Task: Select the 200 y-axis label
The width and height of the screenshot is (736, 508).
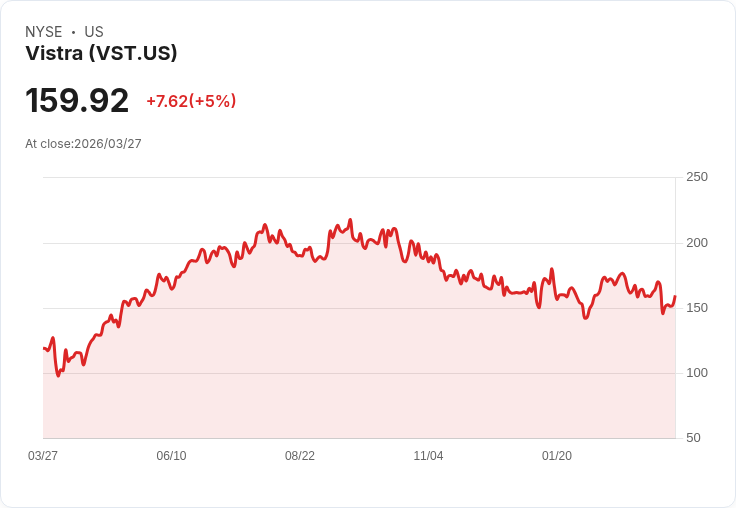Action: pyautogui.click(x=696, y=243)
